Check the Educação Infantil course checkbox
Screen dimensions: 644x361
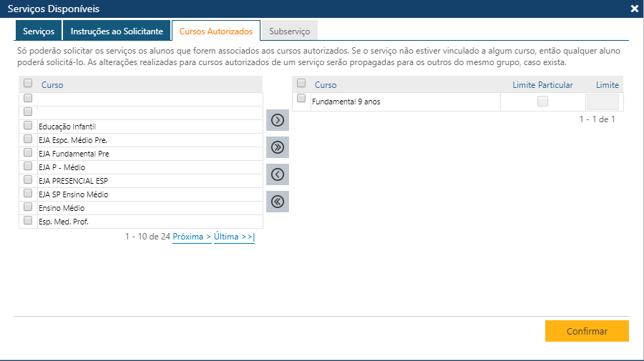(28, 126)
